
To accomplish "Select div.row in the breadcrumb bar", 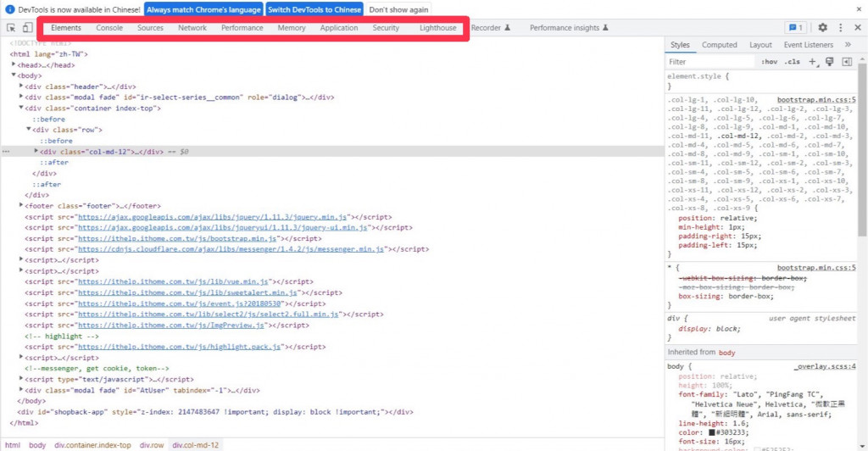I will tap(152, 445).
